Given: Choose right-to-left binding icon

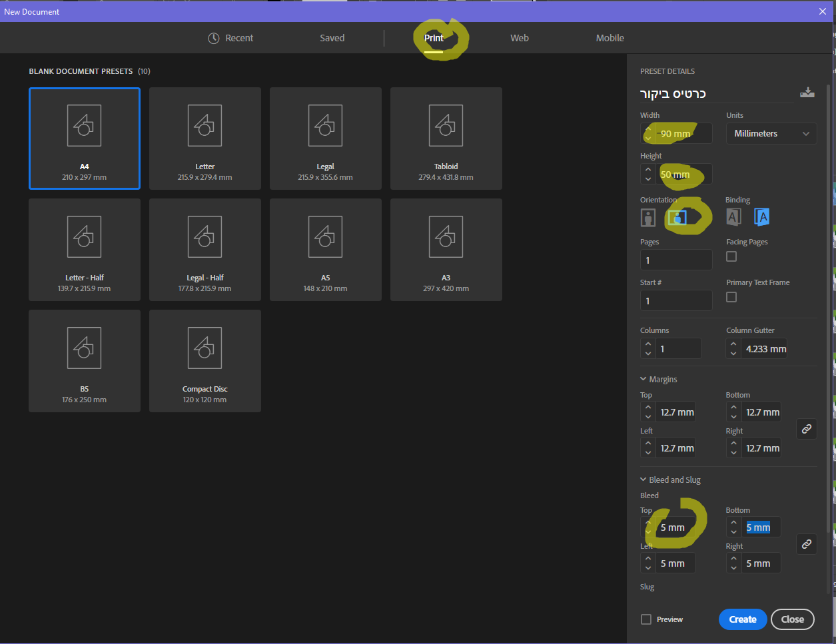Looking at the screenshot, I should (761, 216).
